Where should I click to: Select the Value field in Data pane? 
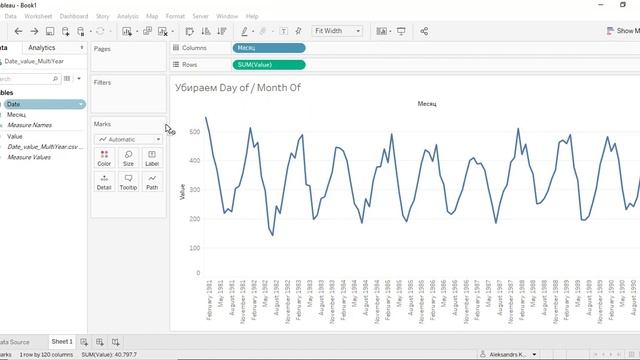click(x=15, y=136)
